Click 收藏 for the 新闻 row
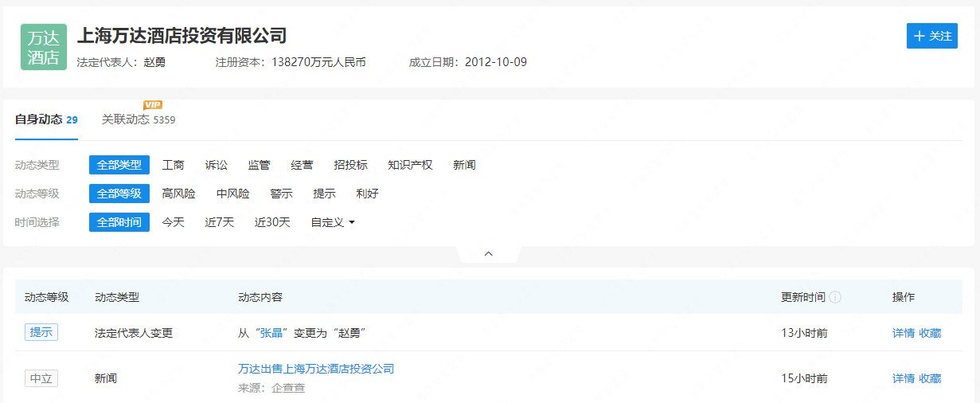Screen dimensions: 980x403 pyautogui.click(x=930, y=378)
